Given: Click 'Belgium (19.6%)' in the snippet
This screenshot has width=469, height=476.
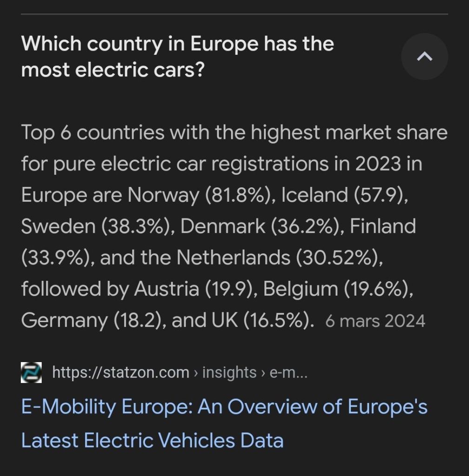Looking at the screenshot, I should pos(338,289).
